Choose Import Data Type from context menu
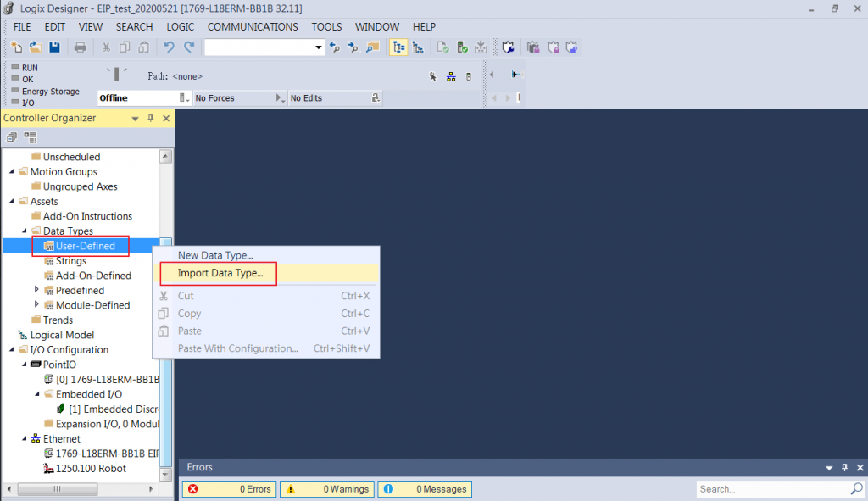 [220, 273]
